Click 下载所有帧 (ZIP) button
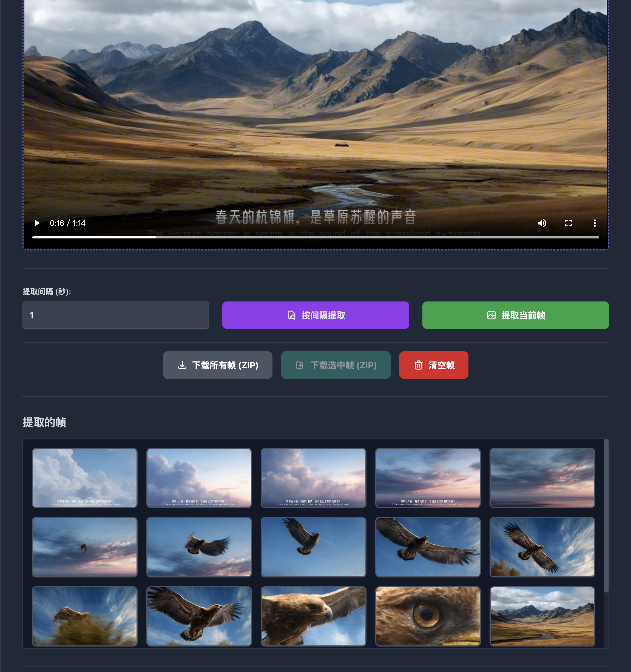The width and height of the screenshot is (631, 672). tap(217, 365)
